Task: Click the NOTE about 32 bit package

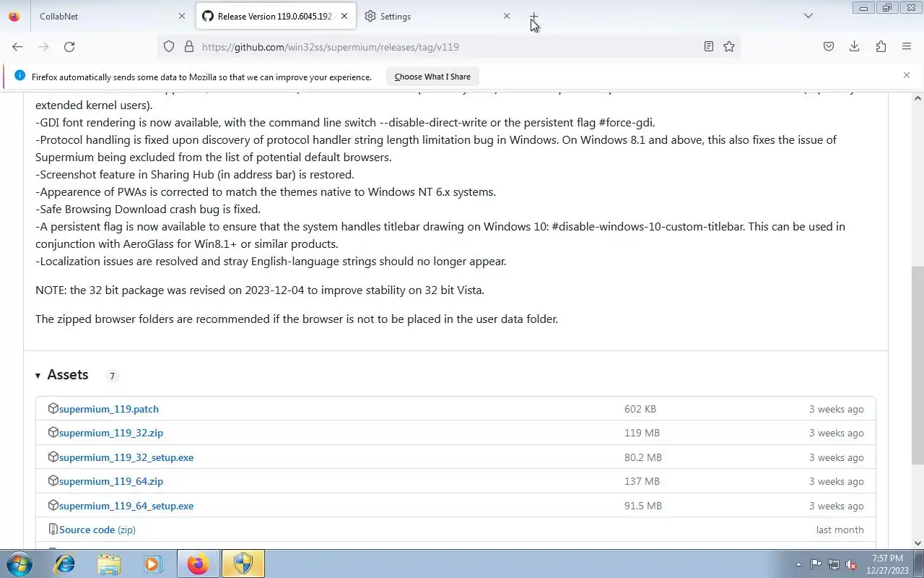Action: click(x=260, y=290)
